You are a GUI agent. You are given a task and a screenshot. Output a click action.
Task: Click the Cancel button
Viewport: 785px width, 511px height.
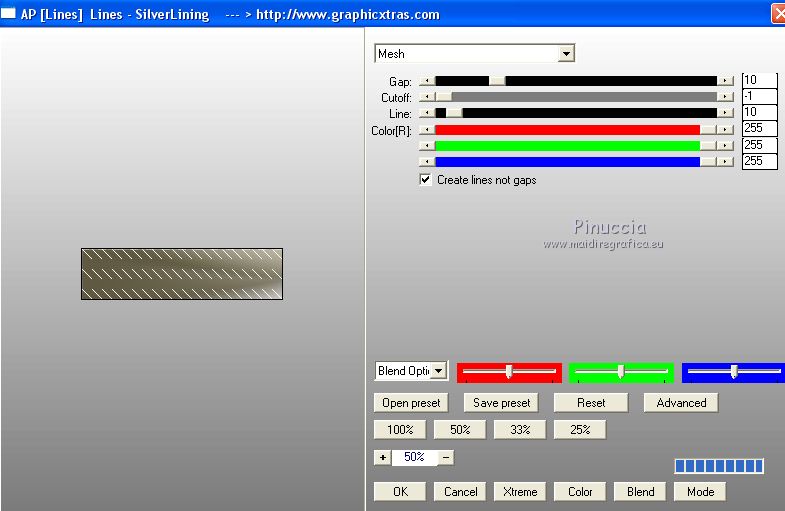tap(460, 492)
